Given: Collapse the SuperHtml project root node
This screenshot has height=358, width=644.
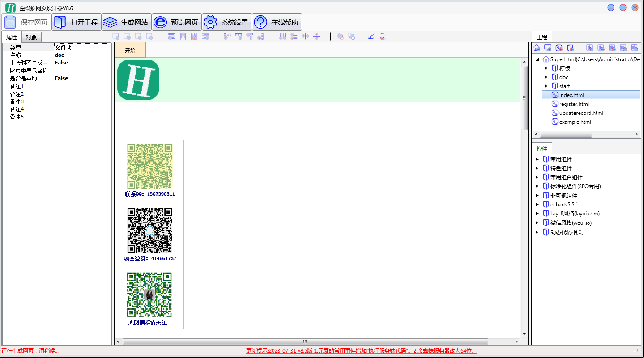Looking at the screenshot, I should pyautogui.click(x=537, y=59).
